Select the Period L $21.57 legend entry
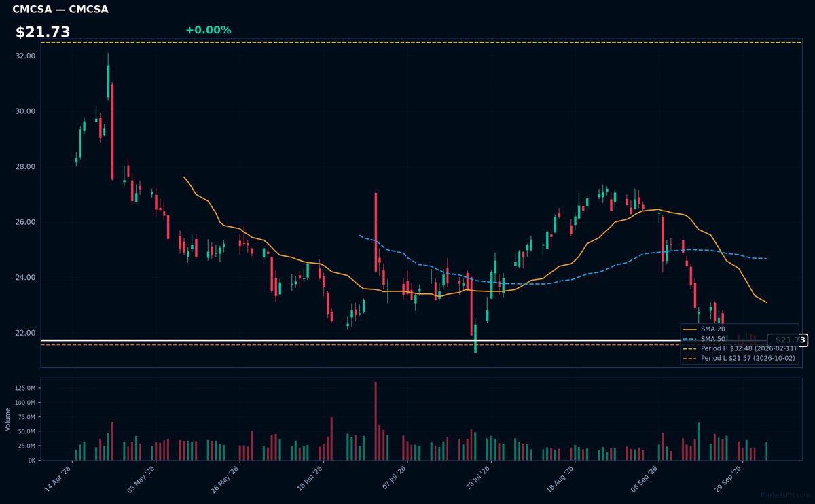 tap(740, 357)
